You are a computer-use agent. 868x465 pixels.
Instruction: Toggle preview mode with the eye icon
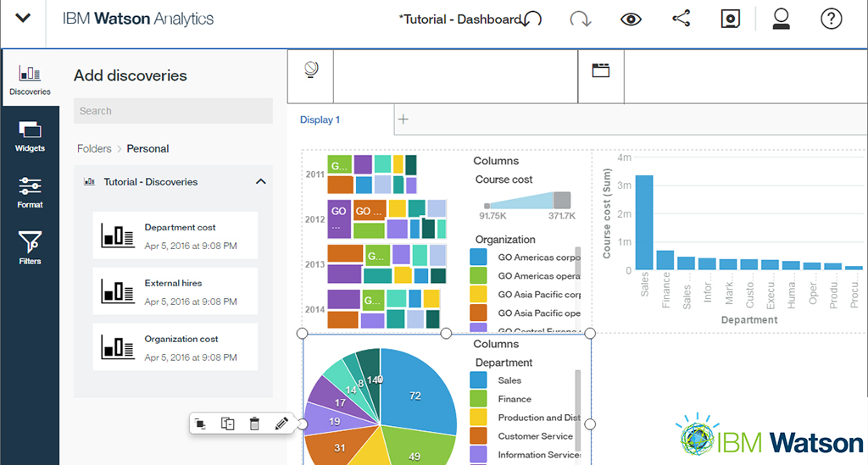(x=631, y=19)
